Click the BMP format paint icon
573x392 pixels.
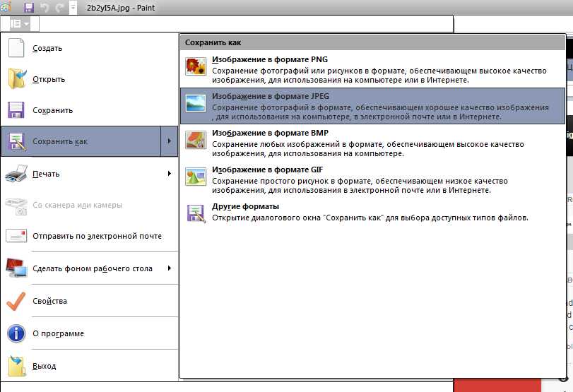tap(196, 140)
